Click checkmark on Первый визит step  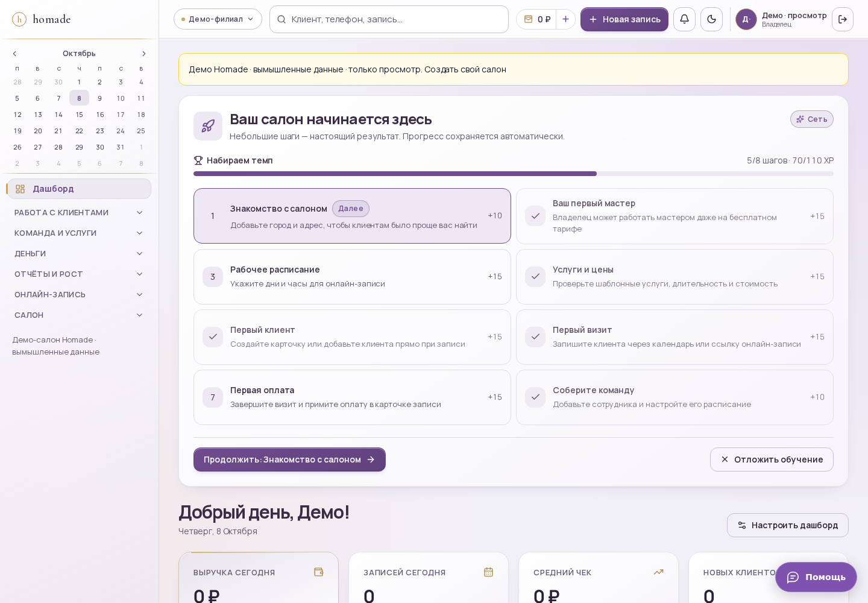click(x=535, y=337)
